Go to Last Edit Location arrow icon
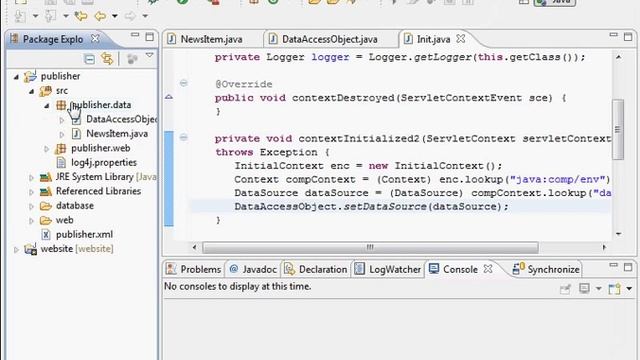 pos(81,16)
